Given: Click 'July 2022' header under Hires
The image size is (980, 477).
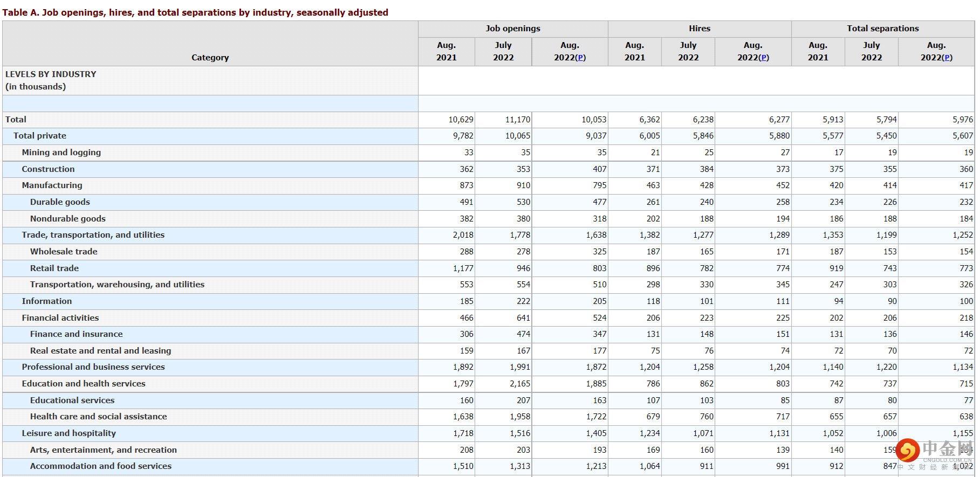Looking at the screenshot, I should [688, 51].
